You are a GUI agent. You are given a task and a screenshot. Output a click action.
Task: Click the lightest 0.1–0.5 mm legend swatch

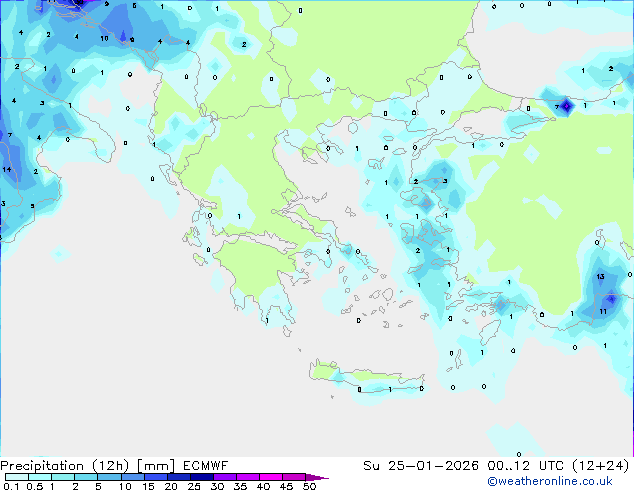point(17,477)
